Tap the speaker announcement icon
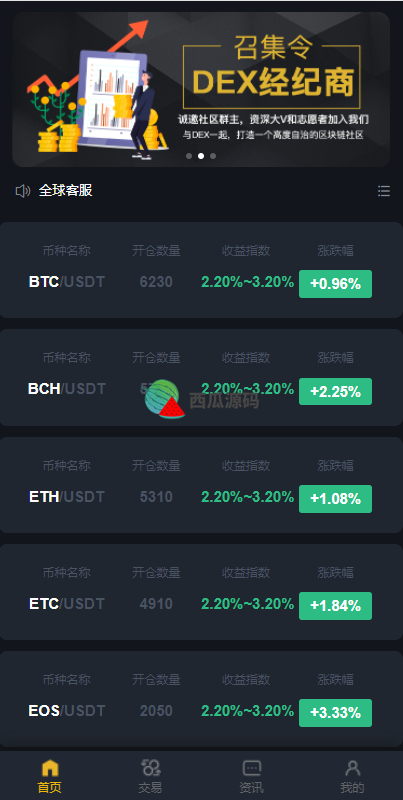The image size is (403, 800). click(x=22, y=191)
